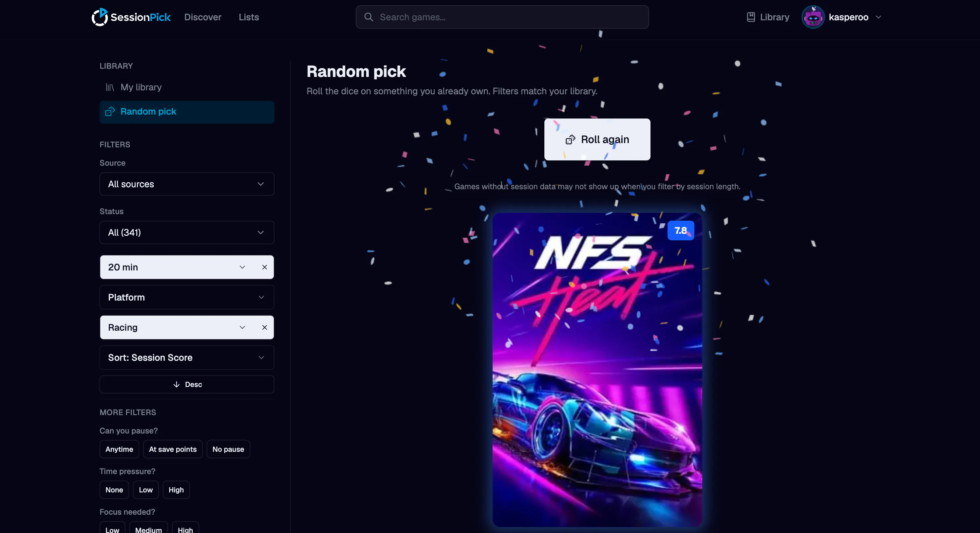Screen dimensions: 980x533
Task: Click the search magnifier icon
Action: click(x=368, y=17)
